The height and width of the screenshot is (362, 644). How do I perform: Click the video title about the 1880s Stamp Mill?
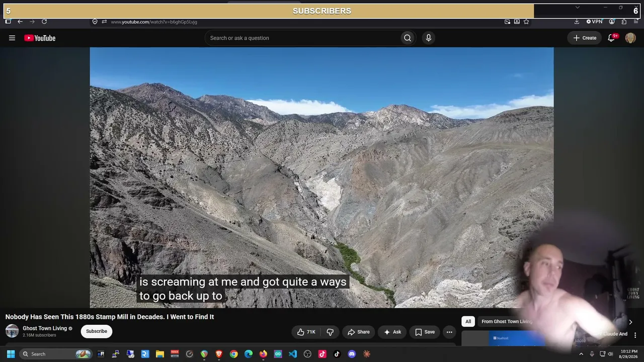[110, 317]
